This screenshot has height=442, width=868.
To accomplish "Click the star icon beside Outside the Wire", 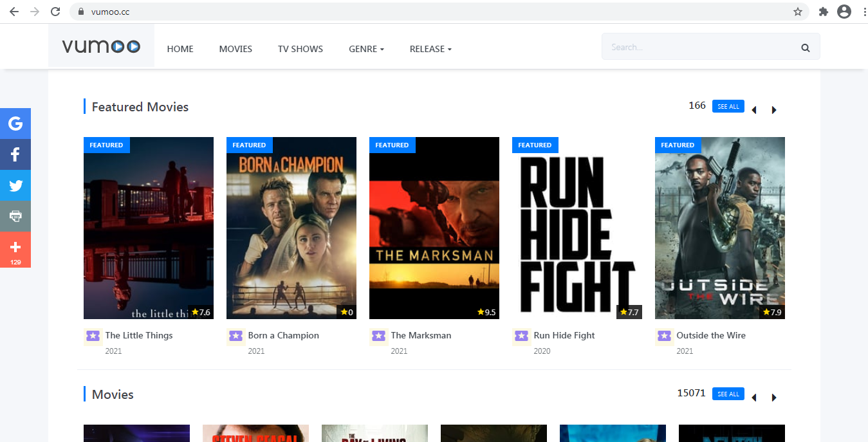I will pos(665,336).
